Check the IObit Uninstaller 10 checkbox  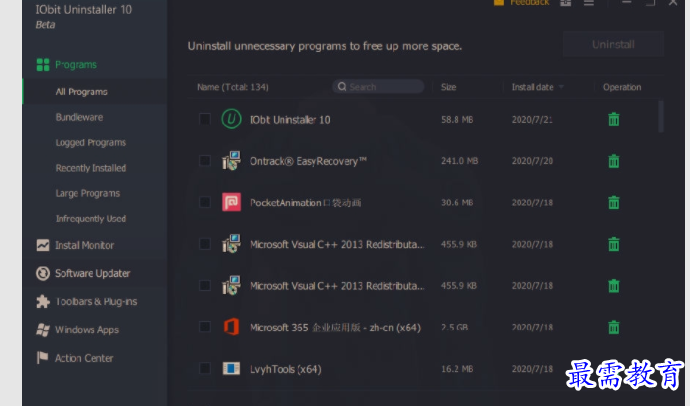coord(205,119)
